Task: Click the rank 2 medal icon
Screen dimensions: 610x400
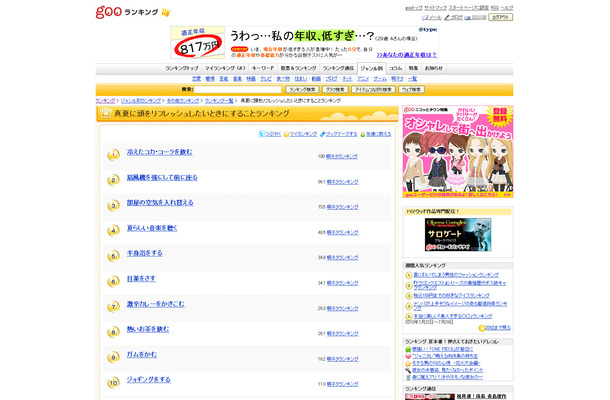Action: click(113, 180)
